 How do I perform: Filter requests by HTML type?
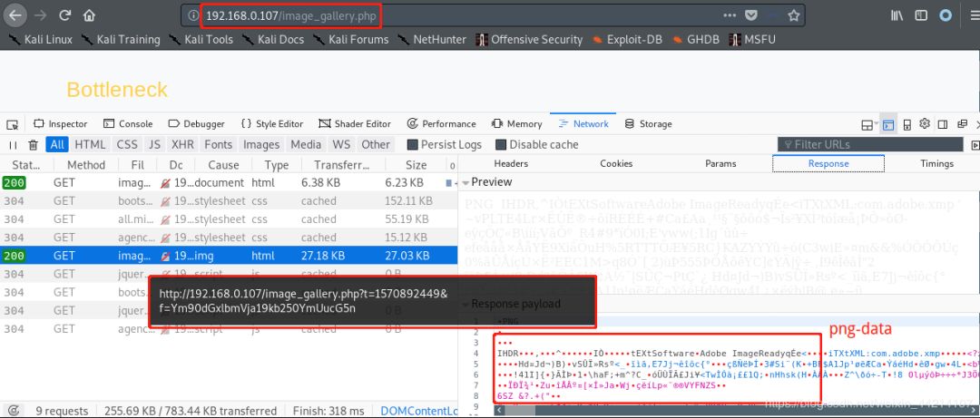click(x=90, y=145)
